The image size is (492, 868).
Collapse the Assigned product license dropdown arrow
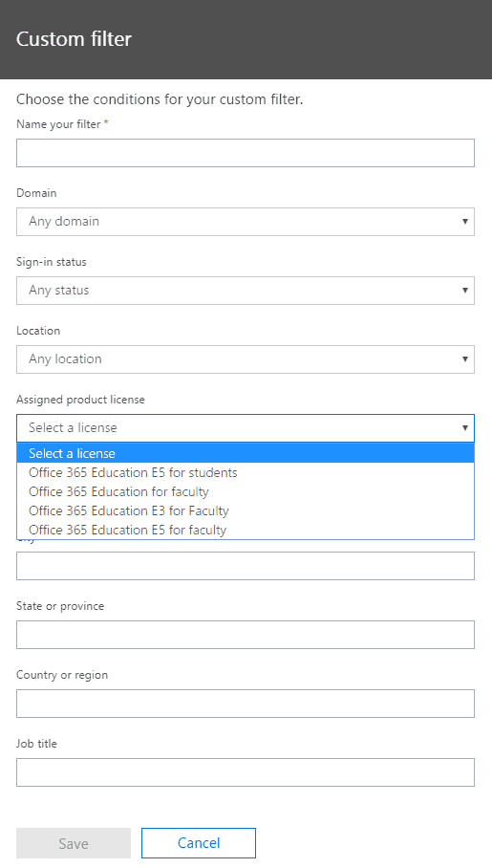tap(465, 428)
